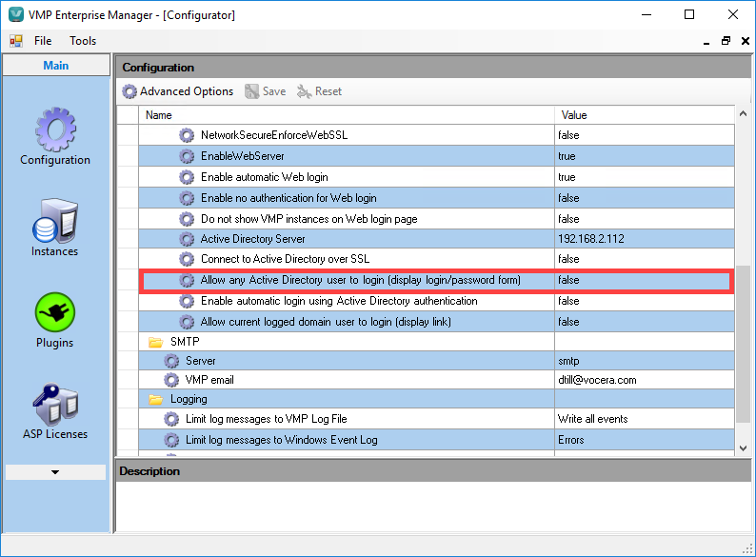The width and height of the screenshot is (756, 557).
Task: Click gear icon beside Limit log messages to VMP Log File
Action: tap(171, 419)
